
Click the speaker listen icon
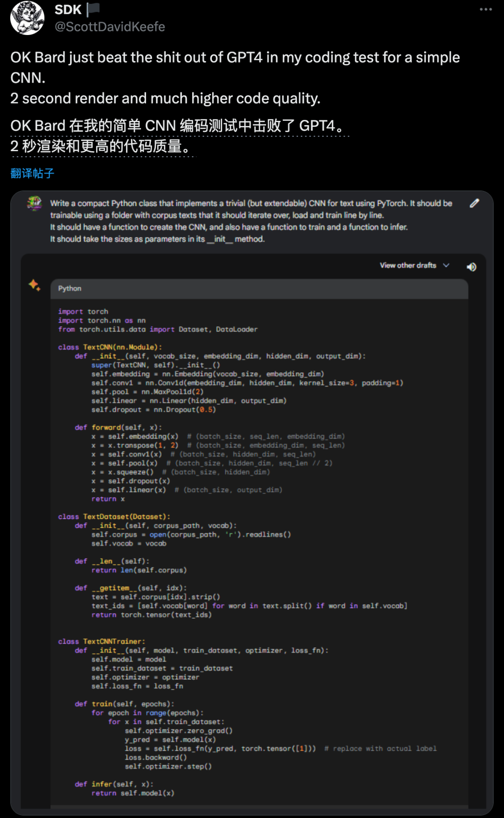tap(471, 266)
